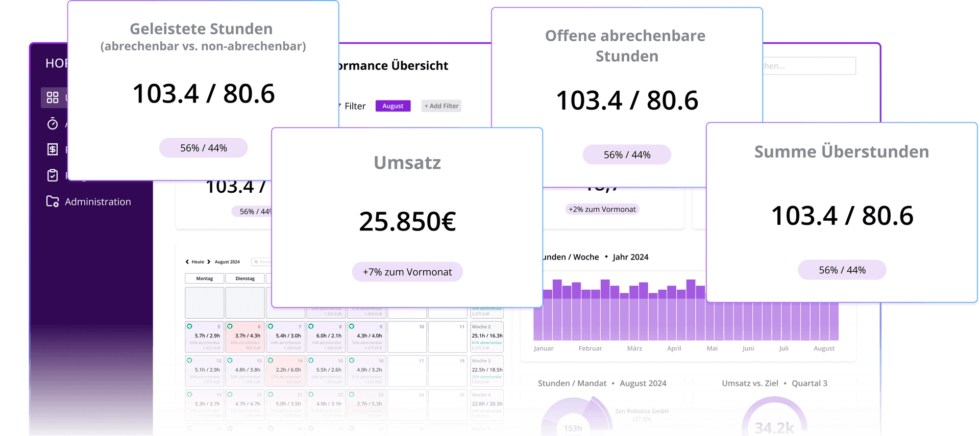Click the August 2024 calendar month label
Screen dimensions: 980x436
pyautogui.click(x=227, y=262)
